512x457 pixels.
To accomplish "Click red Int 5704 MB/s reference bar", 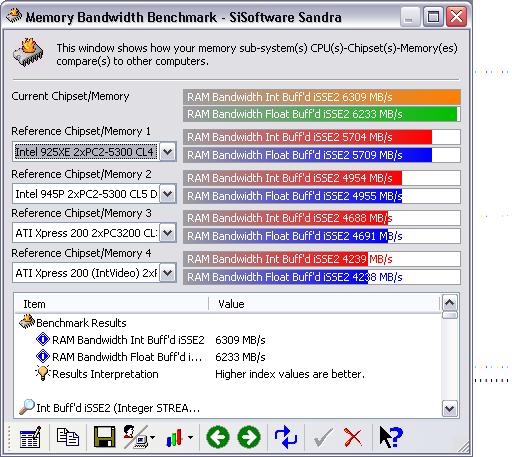I will [322, 137].
